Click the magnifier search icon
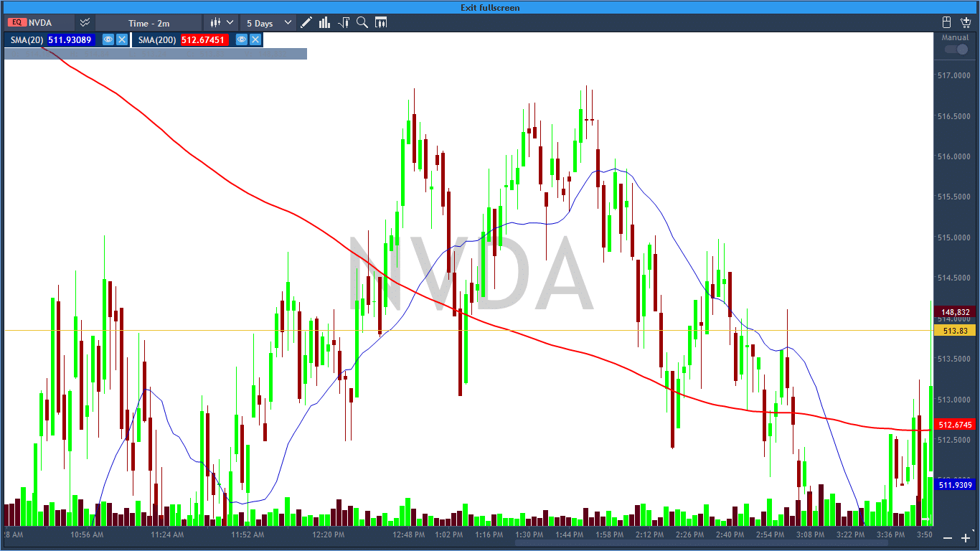 pyautogui.click(x=362, y=23)
